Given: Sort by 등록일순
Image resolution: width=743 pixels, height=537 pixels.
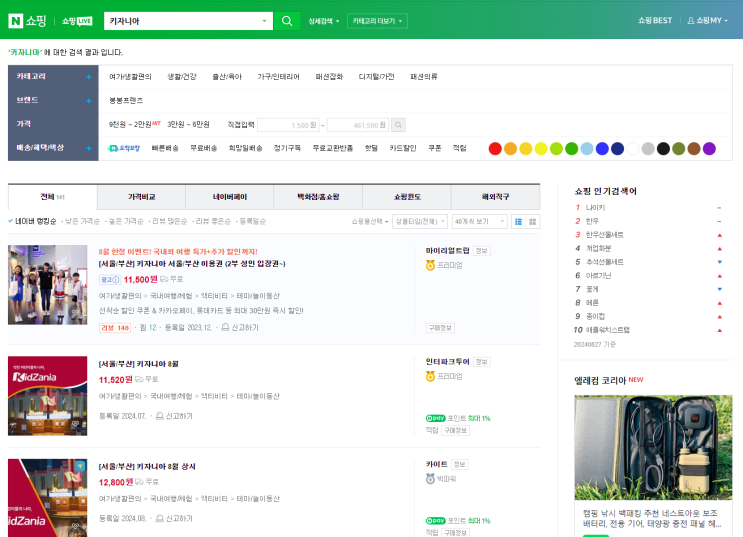Looking at the screenshot, I should tap(253, 221).
